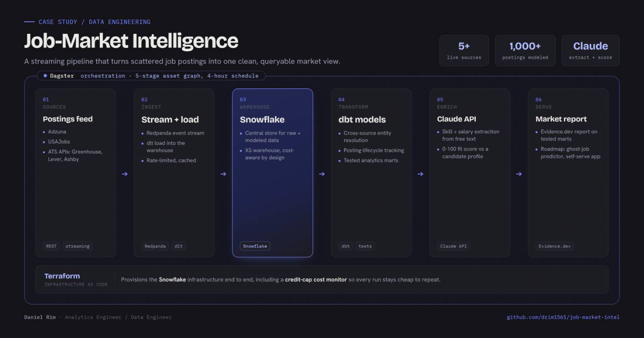The image size is (644, 338).
Task: Select the Snowflake tag chip in Warehouse card
Action: (x=255, y=246)
